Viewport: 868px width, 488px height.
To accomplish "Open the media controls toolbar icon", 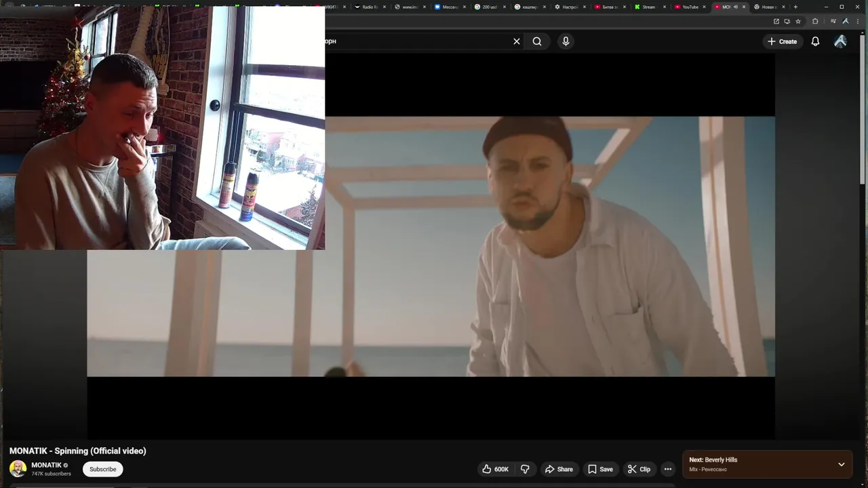I will pyautogui.click(x=833, y=21).
